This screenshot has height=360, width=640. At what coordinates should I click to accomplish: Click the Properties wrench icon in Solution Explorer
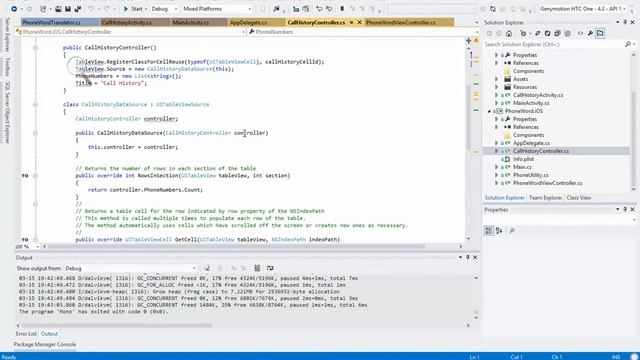590,33
